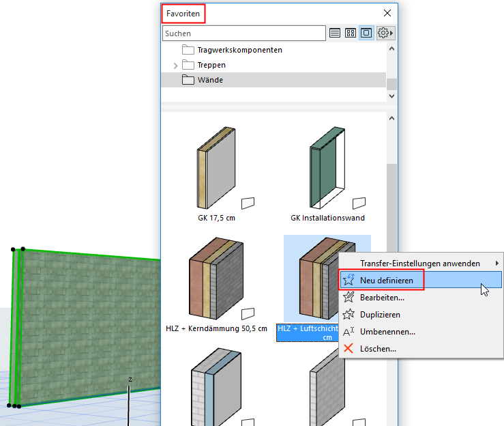Image resolution: width=504 pixels, height=426 pixels.
Task: Select the grey block wall thumbnail in the bottom row
Action: [x=327, y=387]
